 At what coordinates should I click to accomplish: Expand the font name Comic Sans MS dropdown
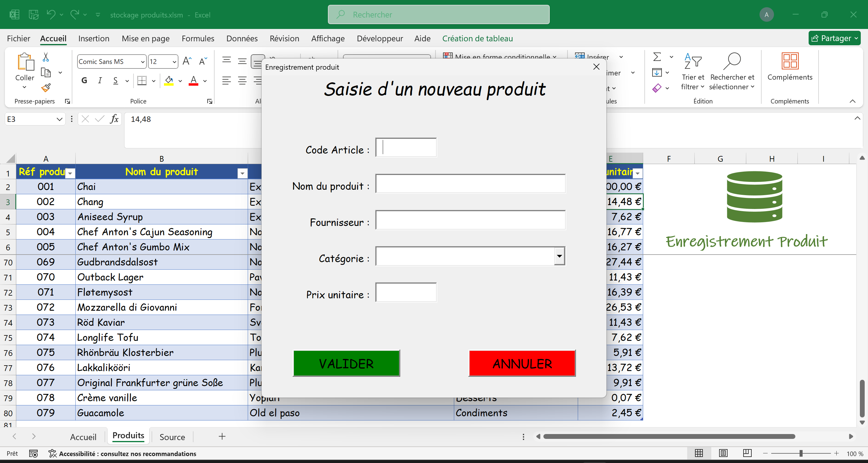pyautogui.click(x=143, y=62)
